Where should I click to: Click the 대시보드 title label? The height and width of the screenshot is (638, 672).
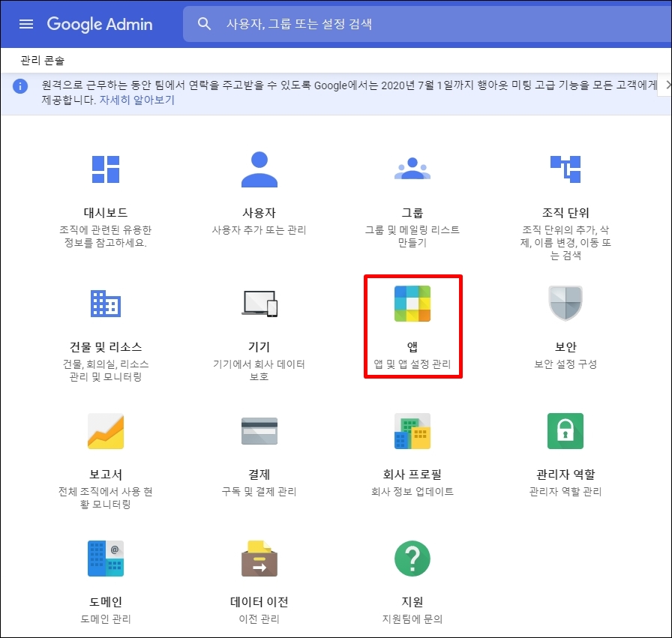[x=106, y=212]
